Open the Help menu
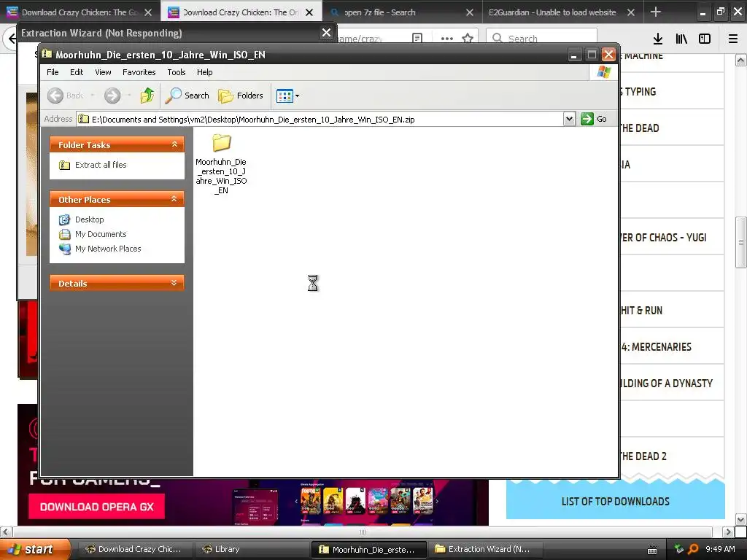 coord(205,72)
